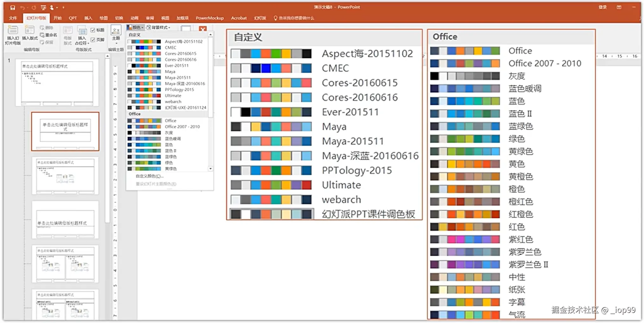This screenshot has height=323, width=644.
Task: Choose Cores-20160615 scheme in the colors dropdown list
Action: click(x=167, y=54)
